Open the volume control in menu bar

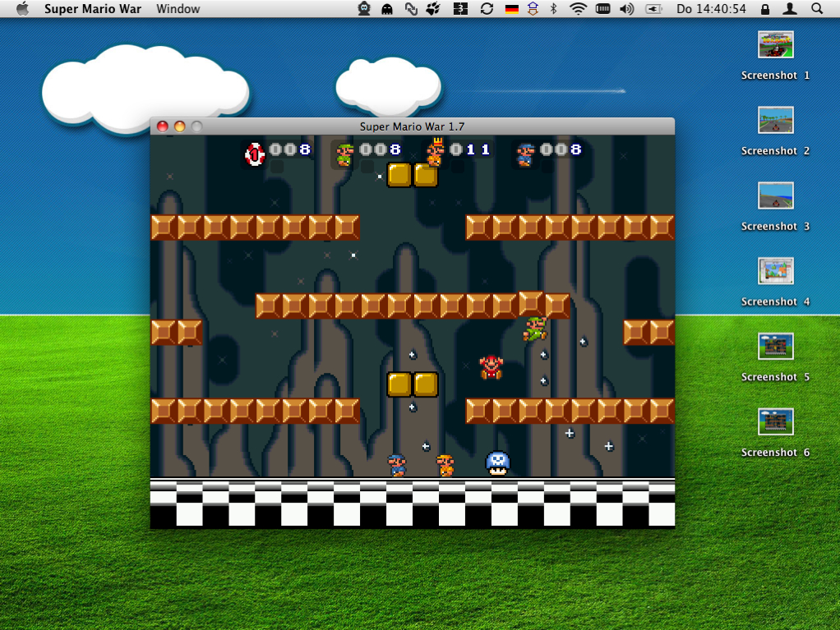pos(627,8)
